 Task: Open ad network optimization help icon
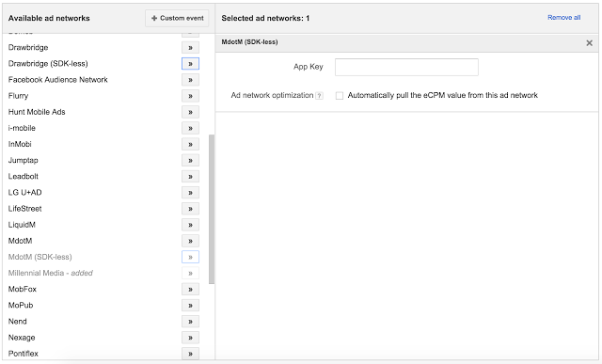(319, 96)
